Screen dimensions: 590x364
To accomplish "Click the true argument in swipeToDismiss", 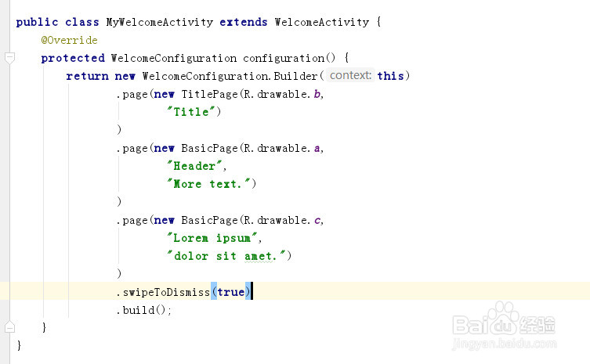I will (230, 292).
